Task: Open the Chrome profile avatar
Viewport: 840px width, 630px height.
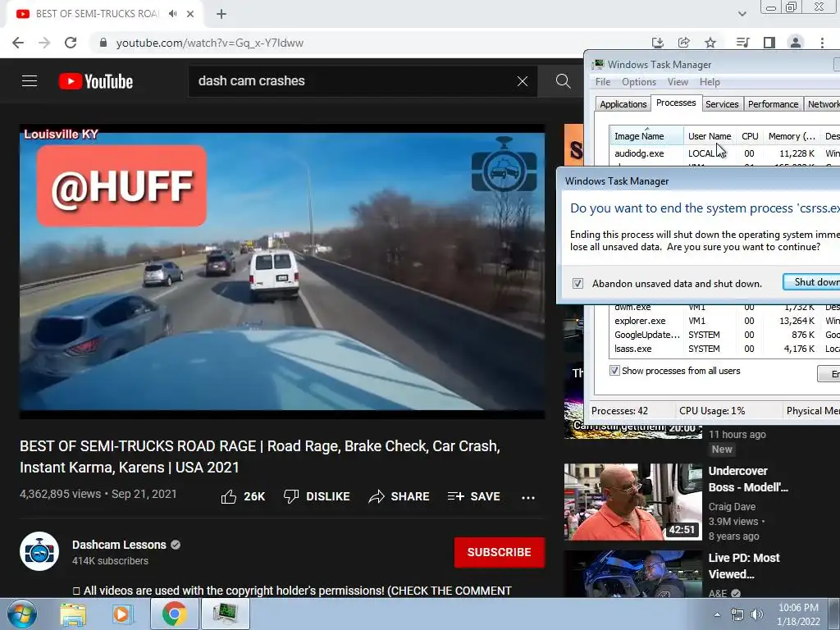Action: coord(796,43)
